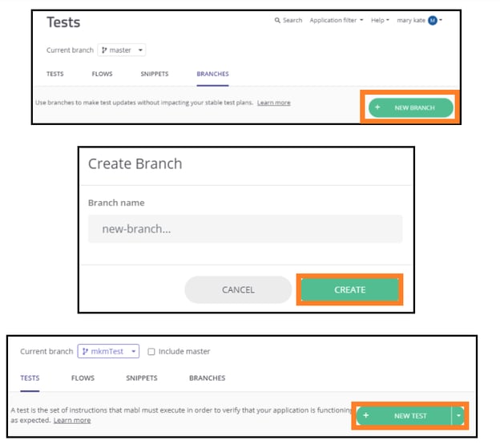This screenshot has height=448, width=500.
Task: Open the Application filter dropdown
Action: pyautogui.click(x=337, y=20)
